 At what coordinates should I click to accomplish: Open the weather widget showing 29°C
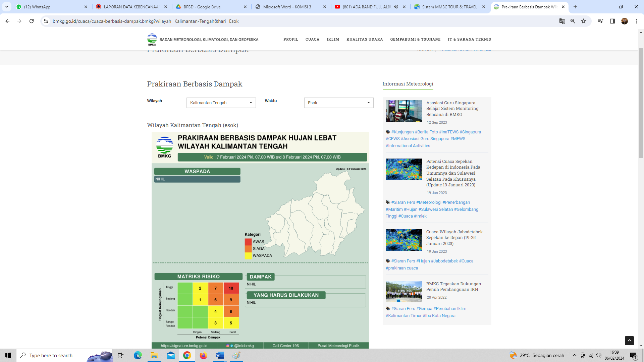pos(536,355)
